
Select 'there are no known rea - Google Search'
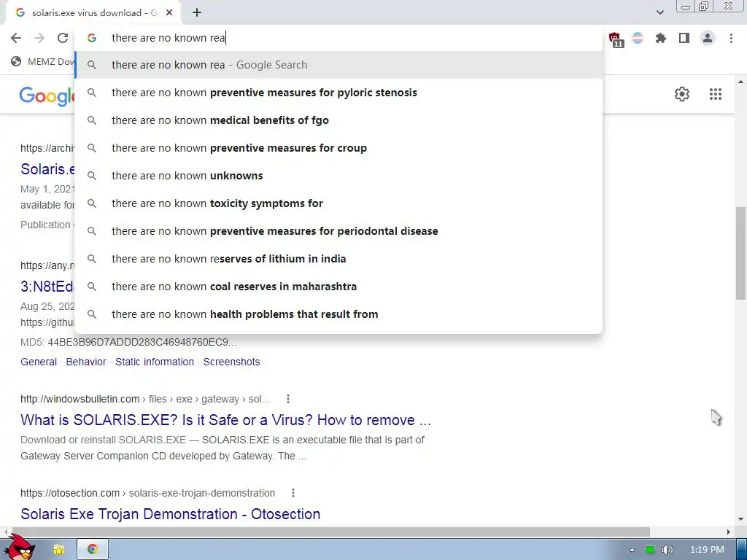click(338, 65)
